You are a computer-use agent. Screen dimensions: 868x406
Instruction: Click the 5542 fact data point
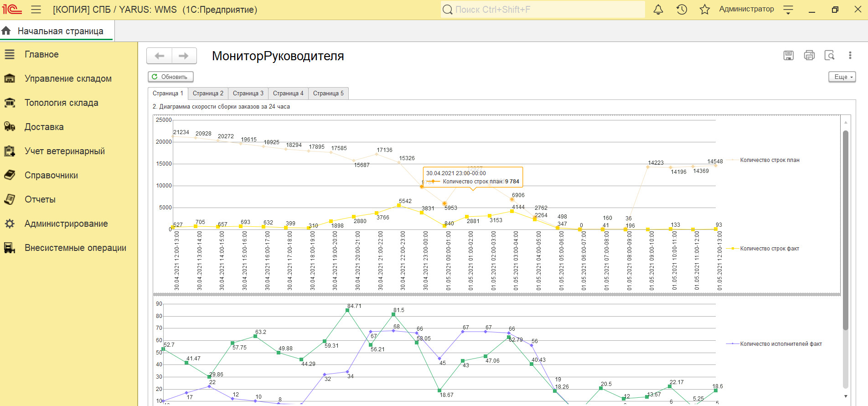[399, 205]
